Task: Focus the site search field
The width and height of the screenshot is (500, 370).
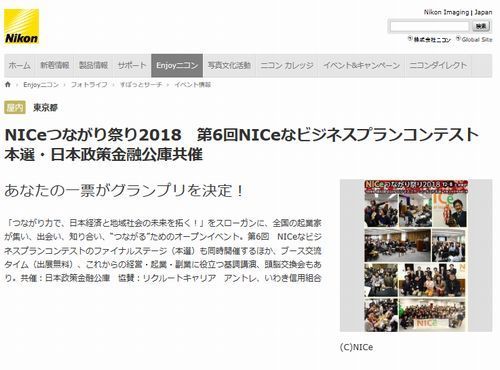Action: (430, 26)
